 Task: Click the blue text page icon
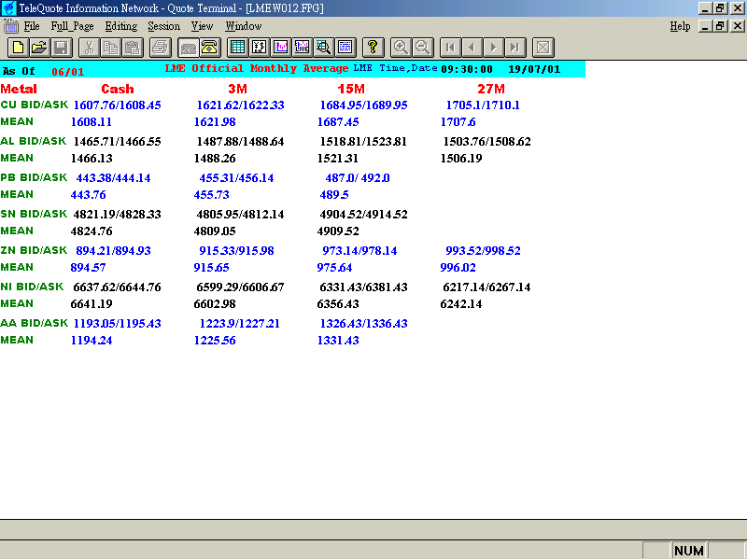point(345,48)
